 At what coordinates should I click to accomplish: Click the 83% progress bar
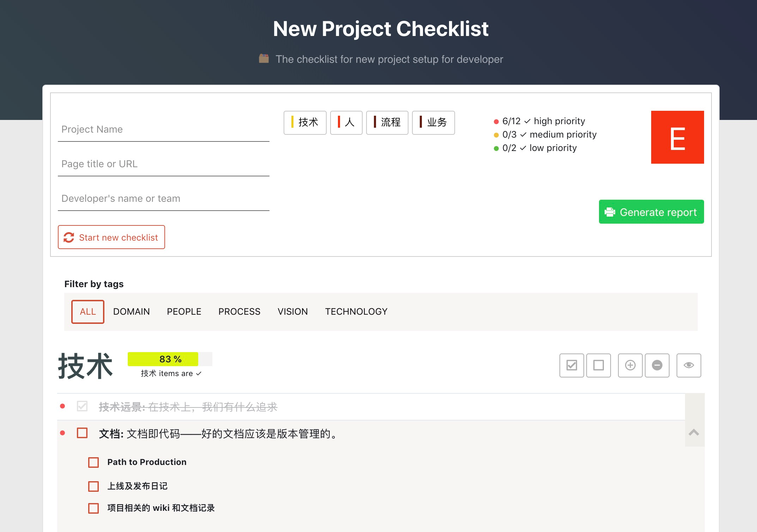pos(163,359)
